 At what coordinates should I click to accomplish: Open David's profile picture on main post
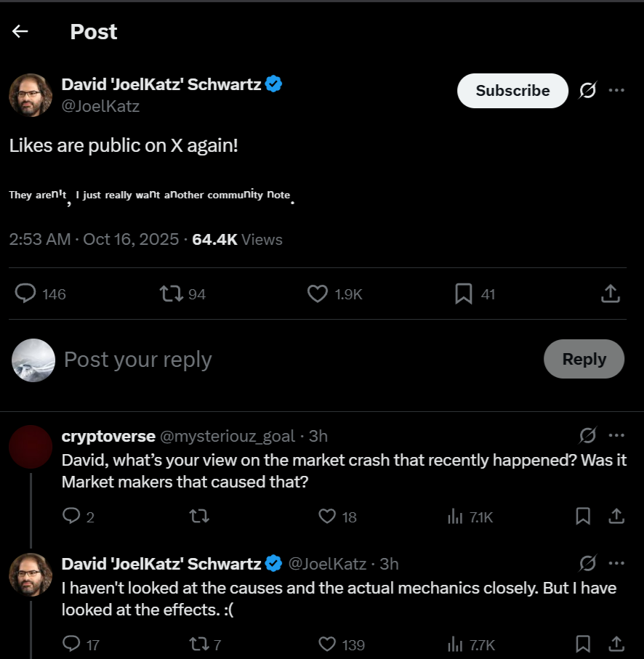point(30,94)
